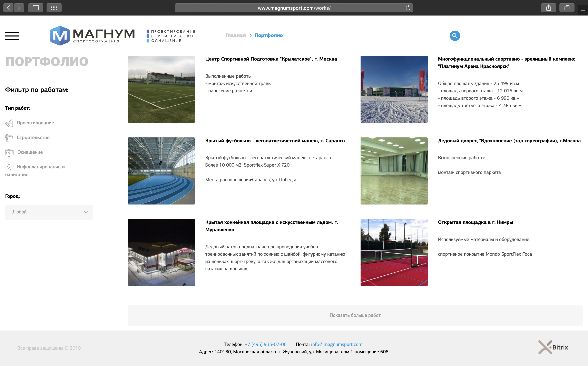Open the Платинум Арена Красноярск thumbnail
The height and width of the screenshot is (367, 588).
click(394, 89)
